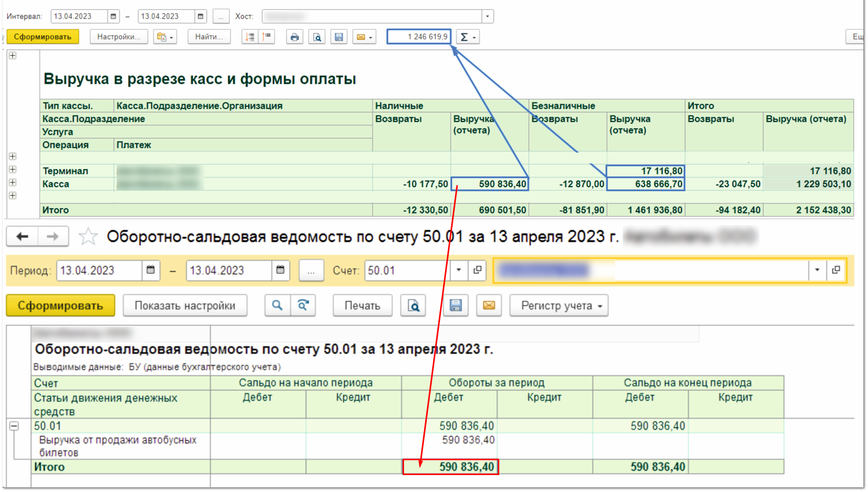Send lower report by email envelope icon
The height and width of the screenshot is (492, 868).
489,305
